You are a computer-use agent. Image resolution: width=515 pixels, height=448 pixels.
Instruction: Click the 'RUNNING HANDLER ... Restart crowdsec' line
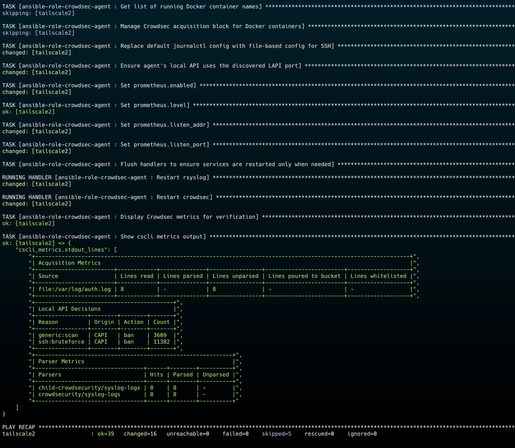pos(258,197)
